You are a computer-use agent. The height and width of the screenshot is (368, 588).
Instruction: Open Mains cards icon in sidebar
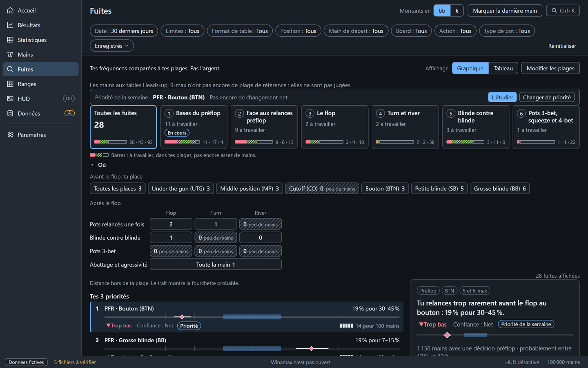[10, 54]
